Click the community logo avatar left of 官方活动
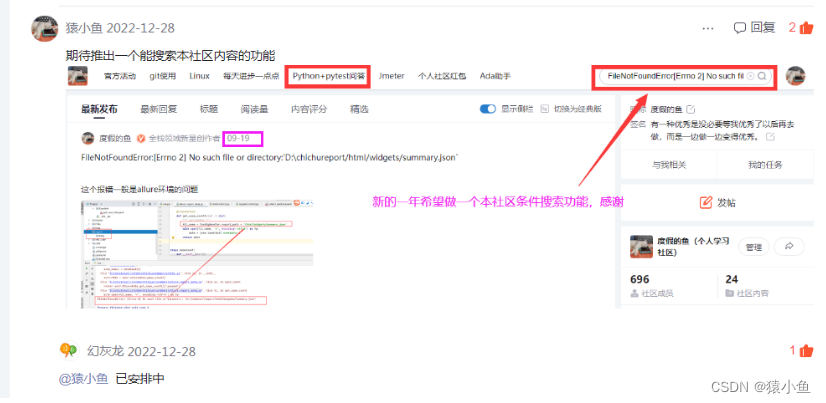Image resolution: width=826 pixels, height=403 pixels. pyautogui.click(x=77, y=76)
